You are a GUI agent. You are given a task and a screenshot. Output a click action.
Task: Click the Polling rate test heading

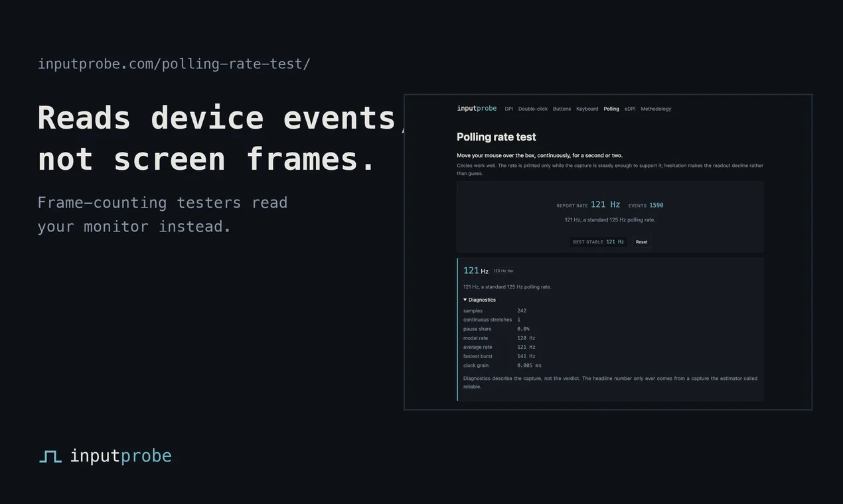point(497,137)
